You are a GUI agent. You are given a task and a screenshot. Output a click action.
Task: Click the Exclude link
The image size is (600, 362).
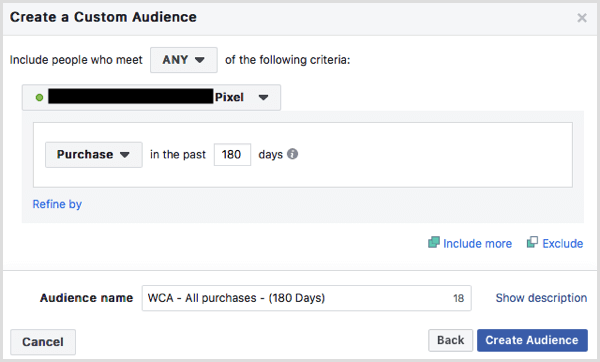562,243
